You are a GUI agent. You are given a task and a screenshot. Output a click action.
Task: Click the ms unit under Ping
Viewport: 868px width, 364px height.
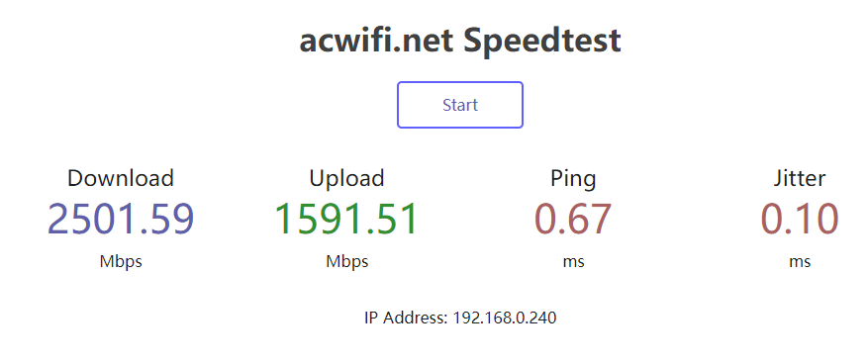[573, 262]
